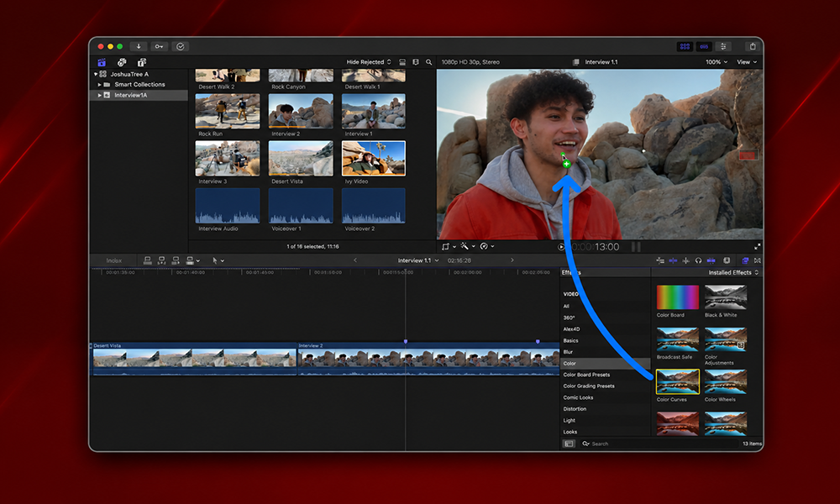
Task: Expand the Interview1A event triangle
Action: (x=100, y=95)
